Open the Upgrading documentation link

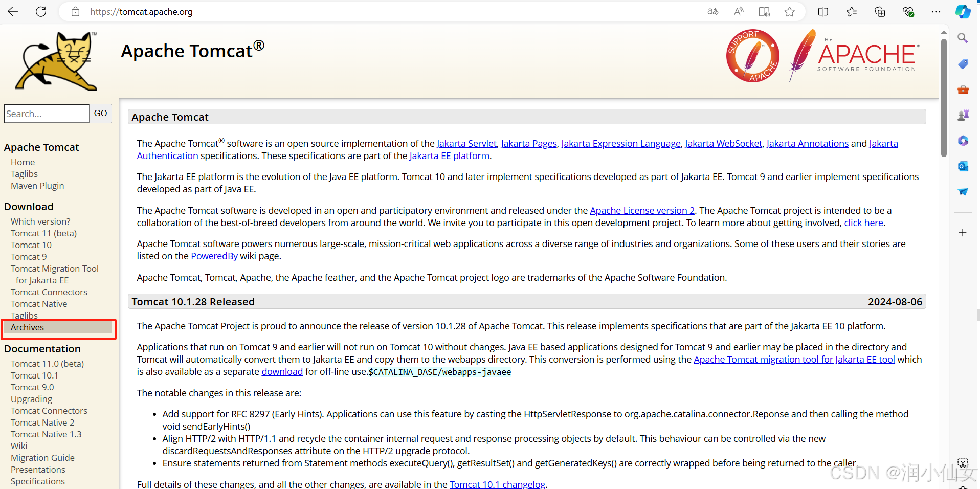[x=31, y=399]
